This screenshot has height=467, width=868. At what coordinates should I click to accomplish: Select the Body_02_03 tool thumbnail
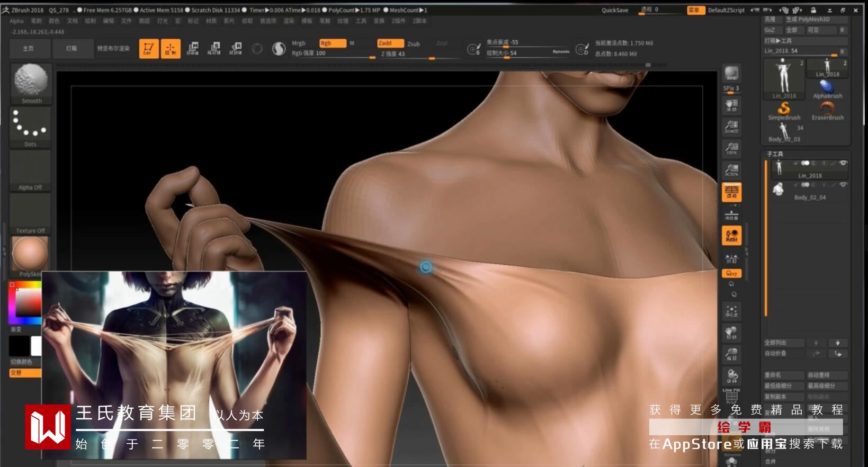pyautogui.click(x=784, y=132)
